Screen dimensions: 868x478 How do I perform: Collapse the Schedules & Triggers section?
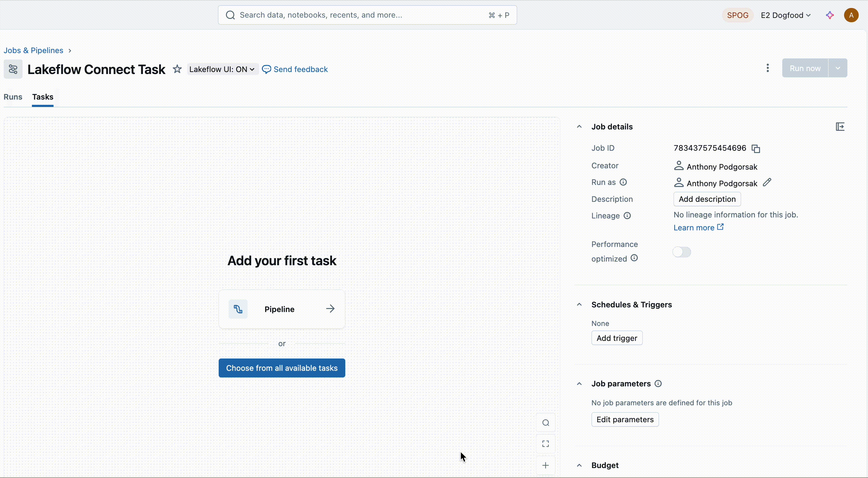click(x=579, y=304)
